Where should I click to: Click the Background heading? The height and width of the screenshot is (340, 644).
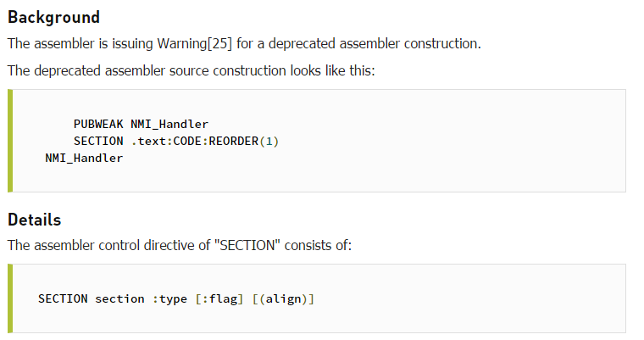tap(53, 18)
